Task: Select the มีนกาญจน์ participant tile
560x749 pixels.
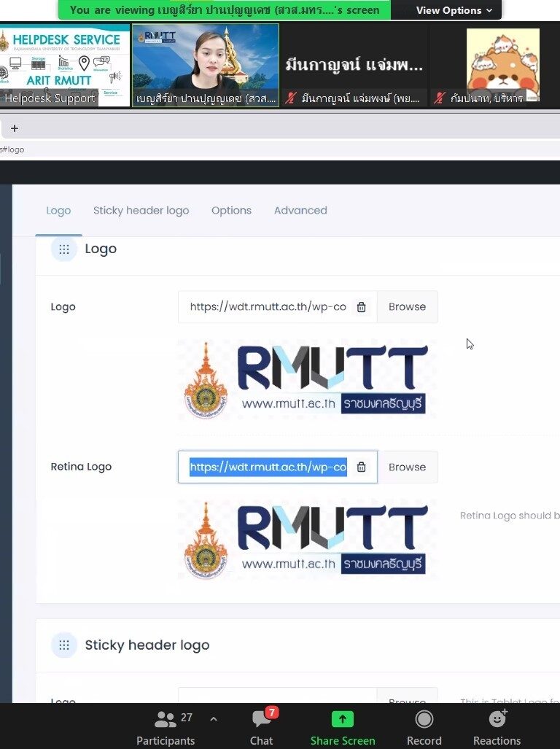Action: pos(354,66)
